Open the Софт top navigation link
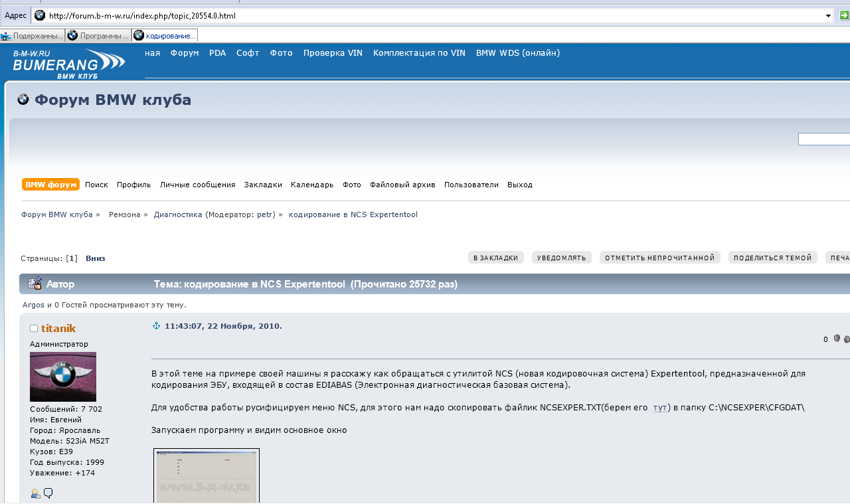850x504 pixels. 248,53
